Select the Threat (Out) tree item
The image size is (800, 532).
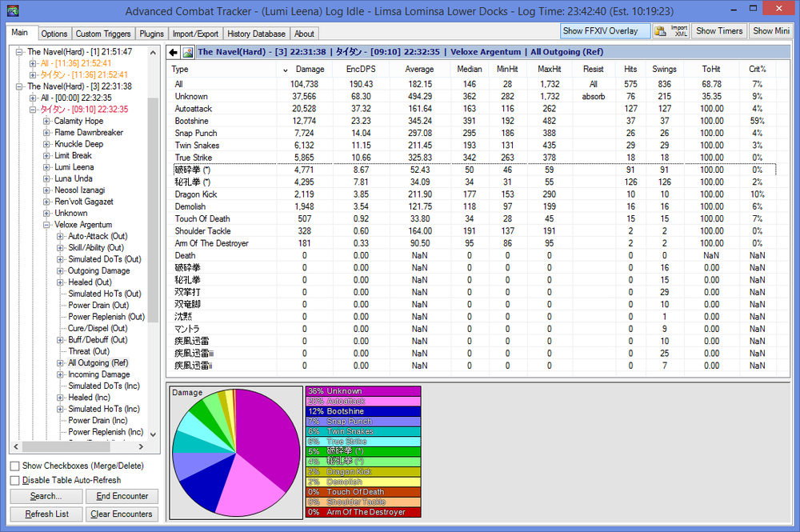click(89, 351)
